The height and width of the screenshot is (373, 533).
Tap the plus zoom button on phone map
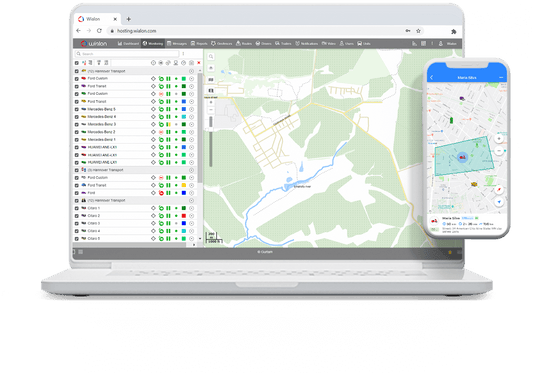pyautogui.click(x=499, y=139)
